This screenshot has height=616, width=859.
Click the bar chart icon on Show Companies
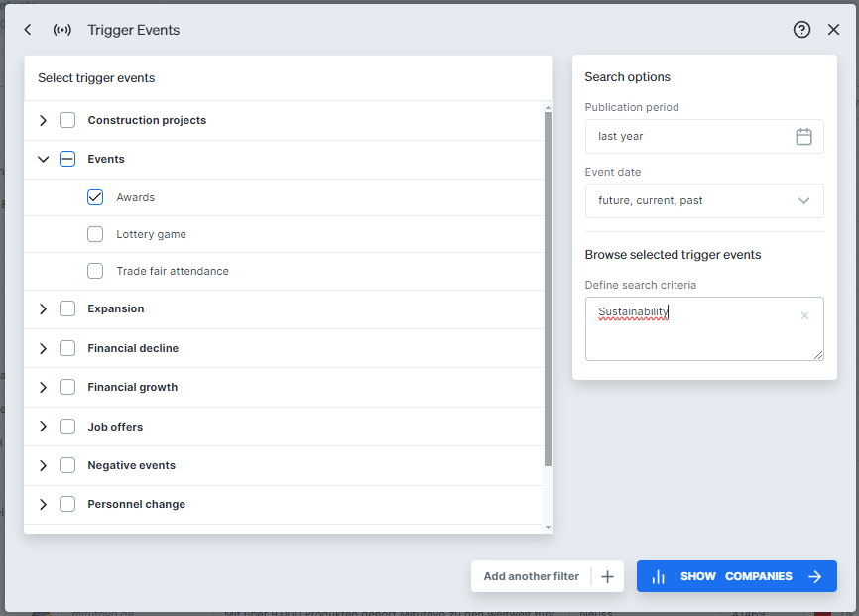pos(660,576)
